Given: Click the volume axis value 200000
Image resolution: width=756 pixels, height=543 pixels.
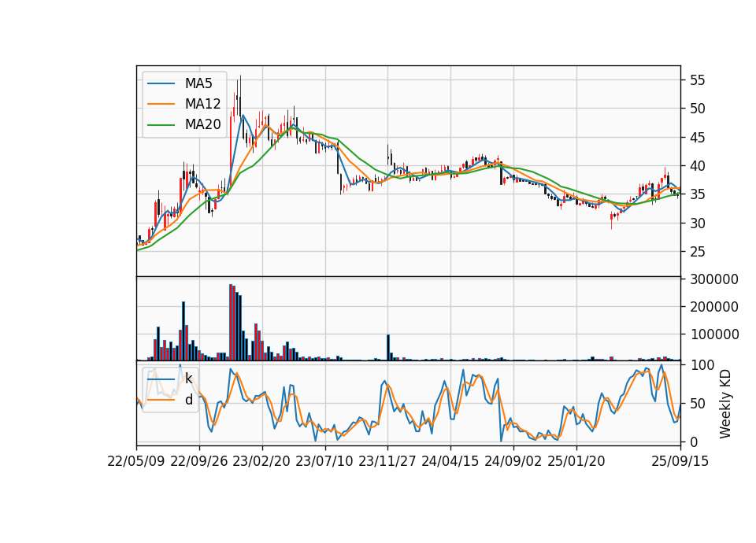Looking at the screenshot, I should [x=714, y=306].
